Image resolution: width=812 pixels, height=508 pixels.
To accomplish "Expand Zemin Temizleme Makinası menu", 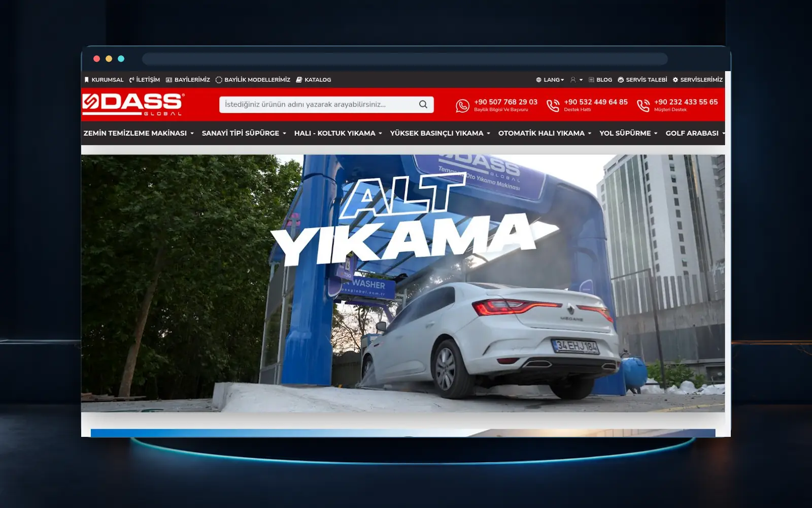I will (x=139, y=133).
